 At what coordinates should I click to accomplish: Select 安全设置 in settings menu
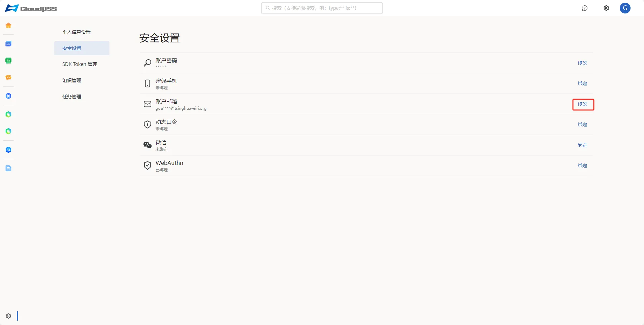tap(82, 48)
